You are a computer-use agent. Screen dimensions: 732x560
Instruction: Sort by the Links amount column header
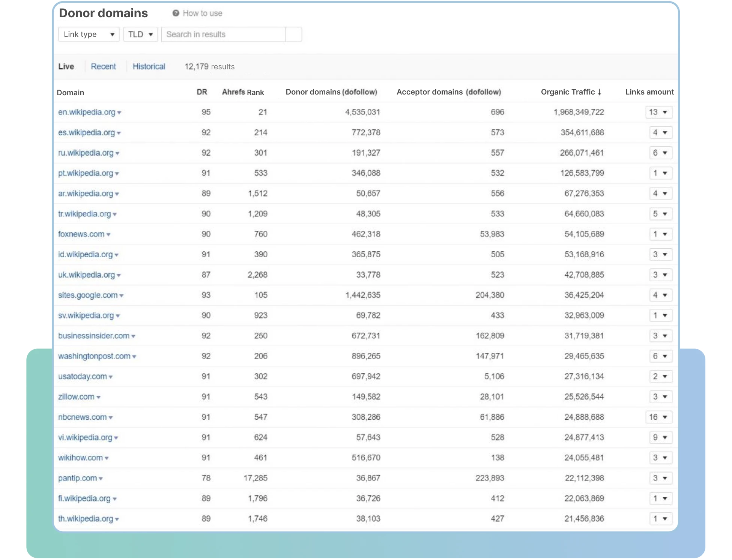[x=649, y=92]
